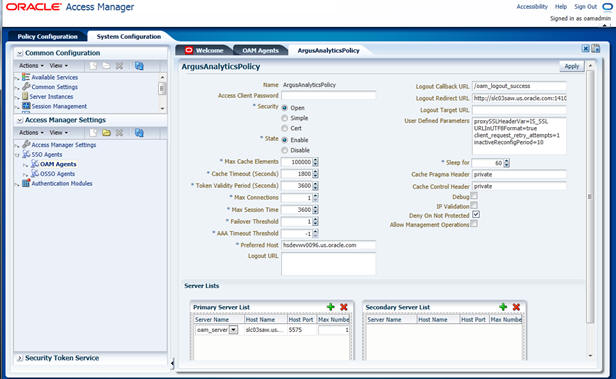Click refresh icon in Common Configuration toolbar
The height and width of the screenshot is (379, 616).
tap(139, 66)
